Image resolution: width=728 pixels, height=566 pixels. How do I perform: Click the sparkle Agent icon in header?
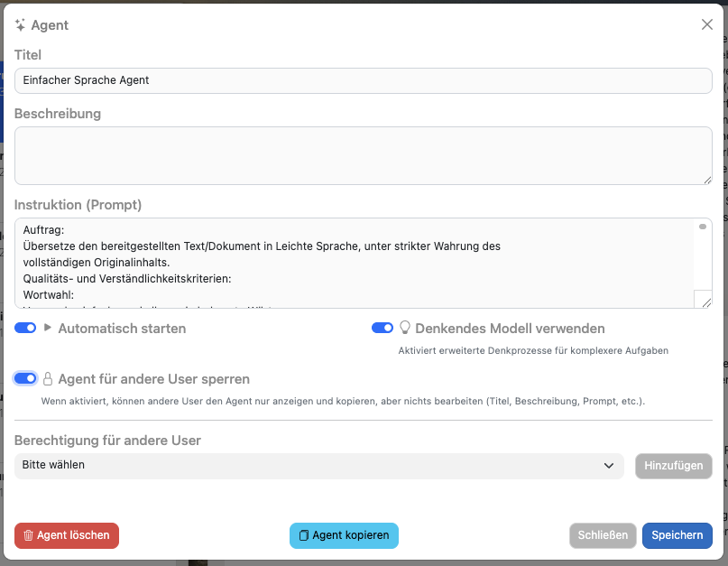coord(21,25)
